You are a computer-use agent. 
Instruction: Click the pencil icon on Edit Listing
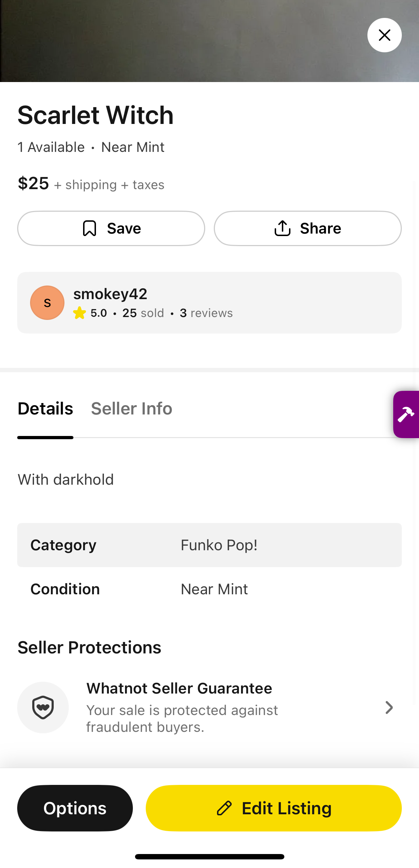[x=225, y=808]
